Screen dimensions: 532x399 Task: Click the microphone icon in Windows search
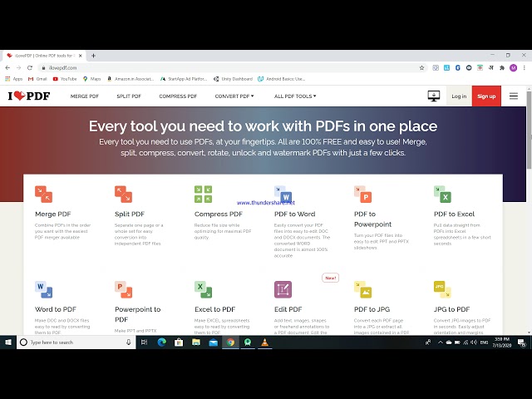point(129,342)
